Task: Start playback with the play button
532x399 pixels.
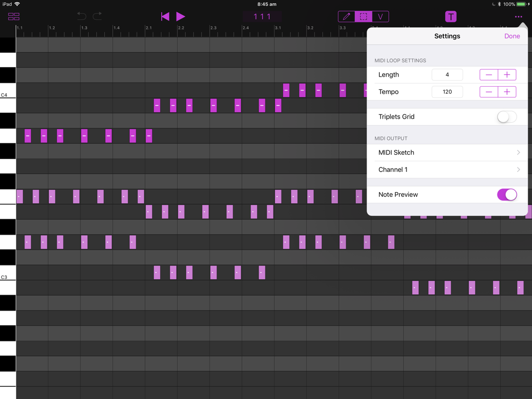Action: tap(180, 16)
